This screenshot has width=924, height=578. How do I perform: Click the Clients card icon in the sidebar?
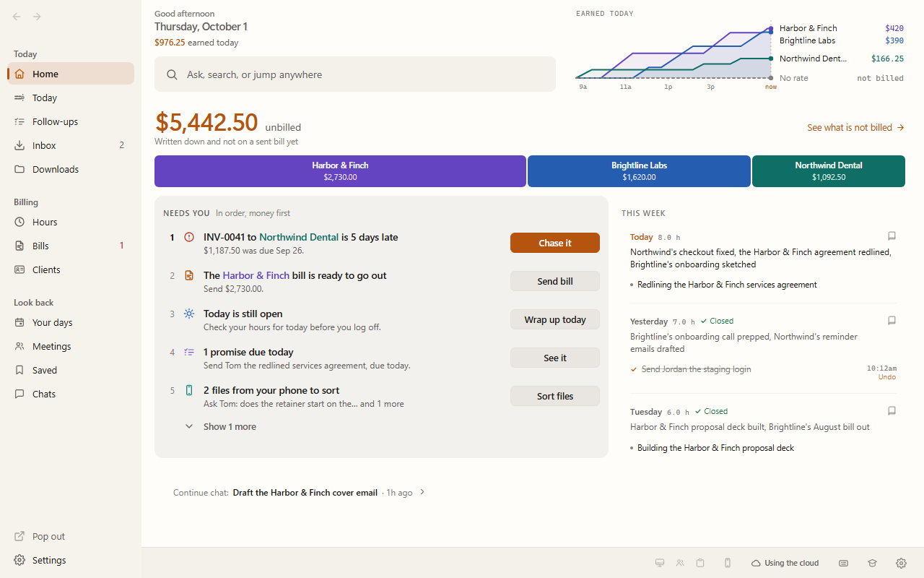point(19,269)
